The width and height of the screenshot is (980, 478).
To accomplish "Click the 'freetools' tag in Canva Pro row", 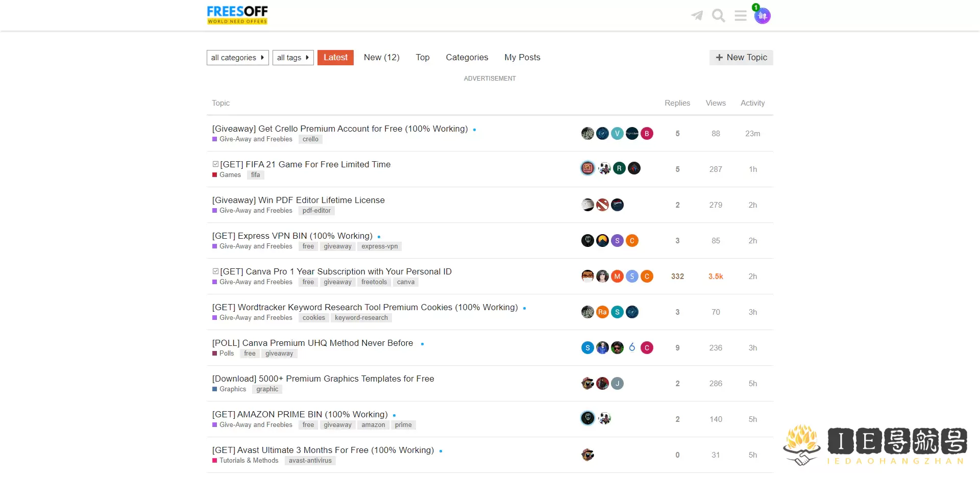I will click(374, 282).
